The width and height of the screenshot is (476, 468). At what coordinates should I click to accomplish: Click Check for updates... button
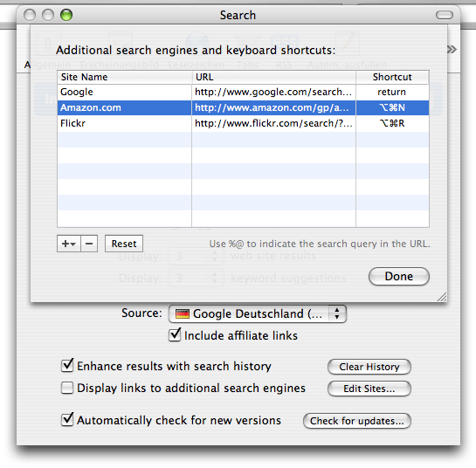coord(357,421)
